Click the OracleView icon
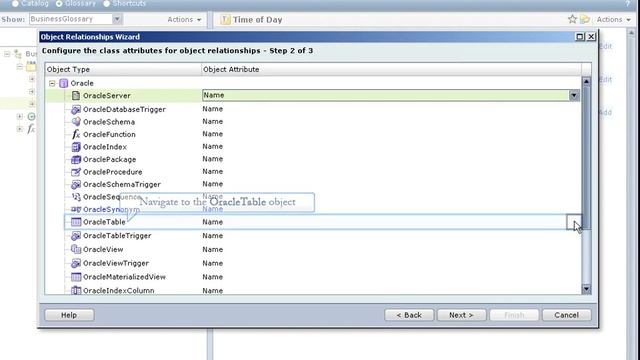Screen dimensions: 640x360 [76, 249]
